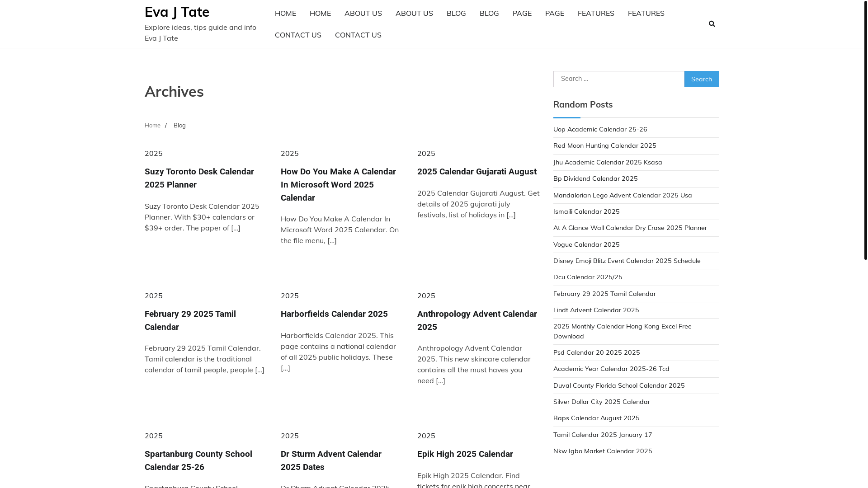Image resolution: width=868 pixels, height=488 pixels.
Task: Click the [...] after Suzy Toronto excerpt
Action: coord(236,228)
